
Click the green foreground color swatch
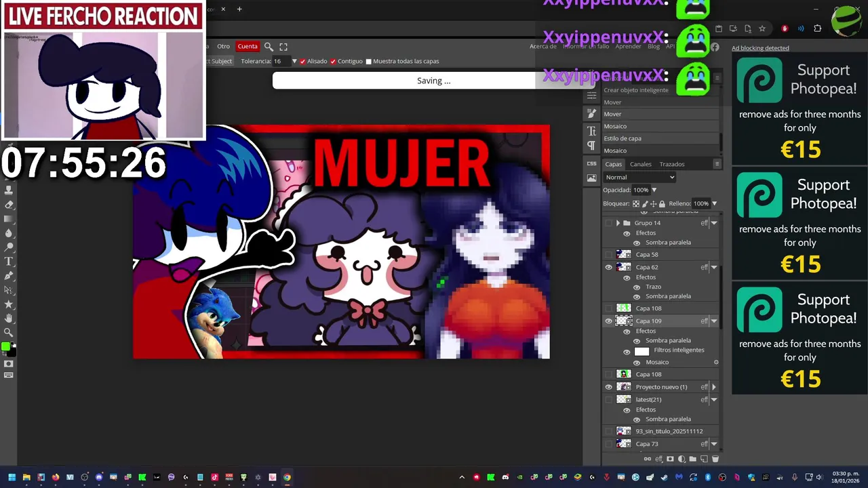tap(5, 346)
